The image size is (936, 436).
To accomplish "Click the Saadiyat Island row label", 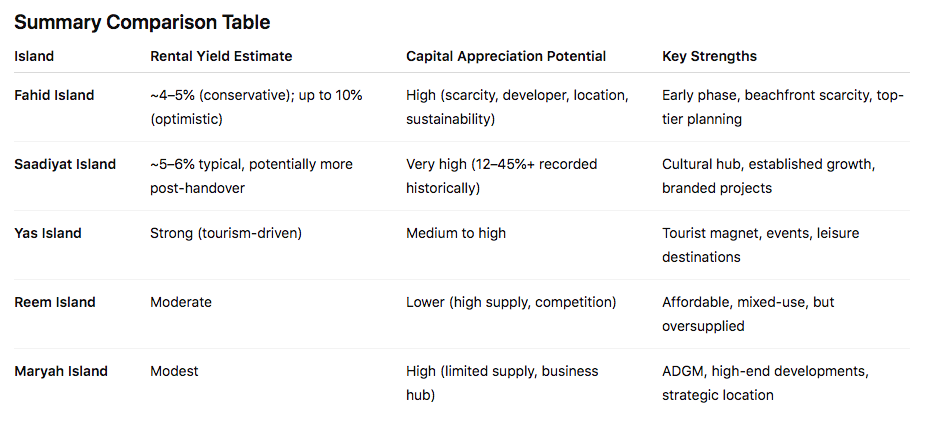I will 65,164.
